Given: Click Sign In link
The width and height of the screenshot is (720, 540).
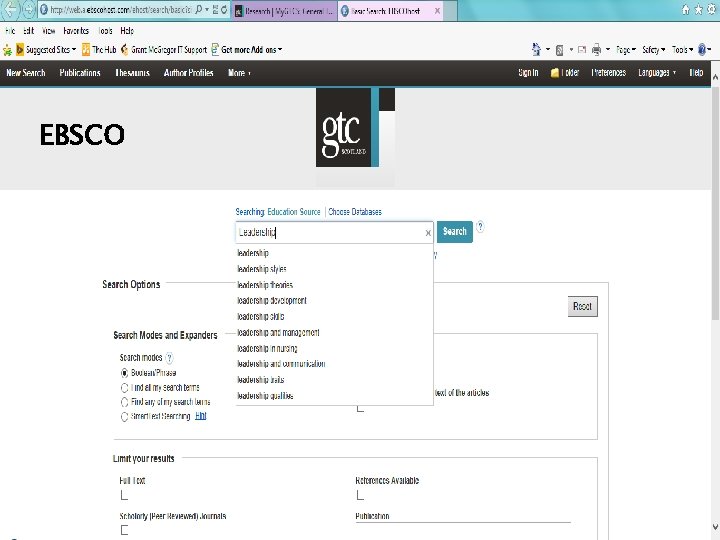Looking at the screenshot, I should [528, 73].
